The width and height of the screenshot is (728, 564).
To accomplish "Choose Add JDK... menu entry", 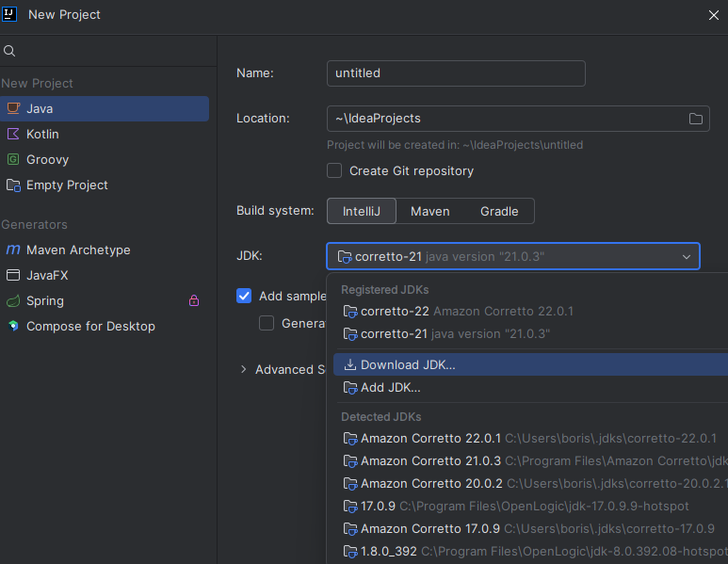I will (390, 388).
